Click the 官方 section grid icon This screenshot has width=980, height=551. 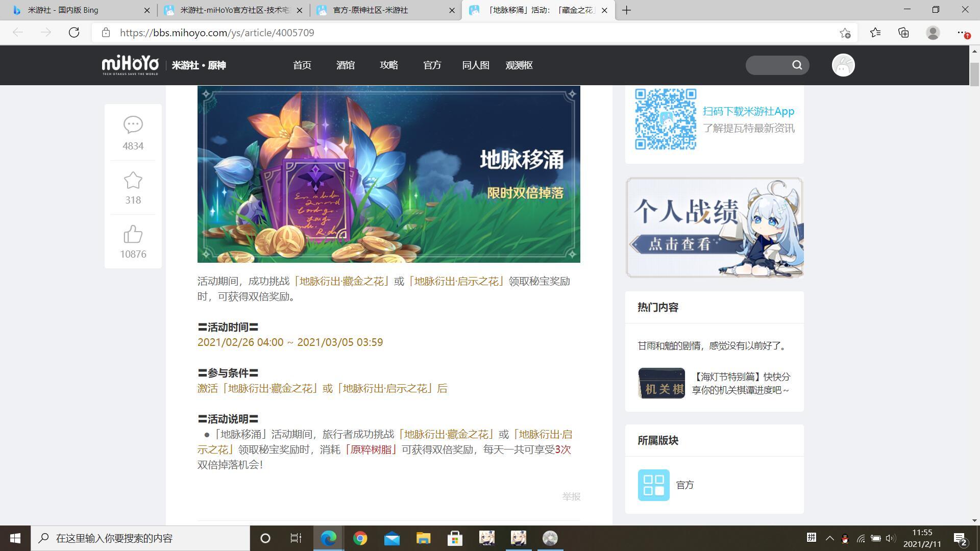[x=653, y=485]
